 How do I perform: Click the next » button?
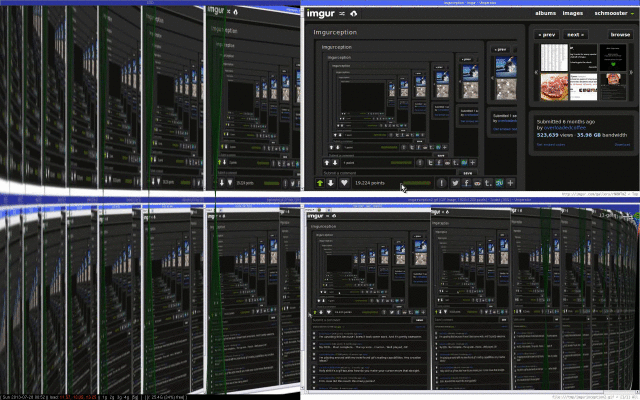coord(576,35)
